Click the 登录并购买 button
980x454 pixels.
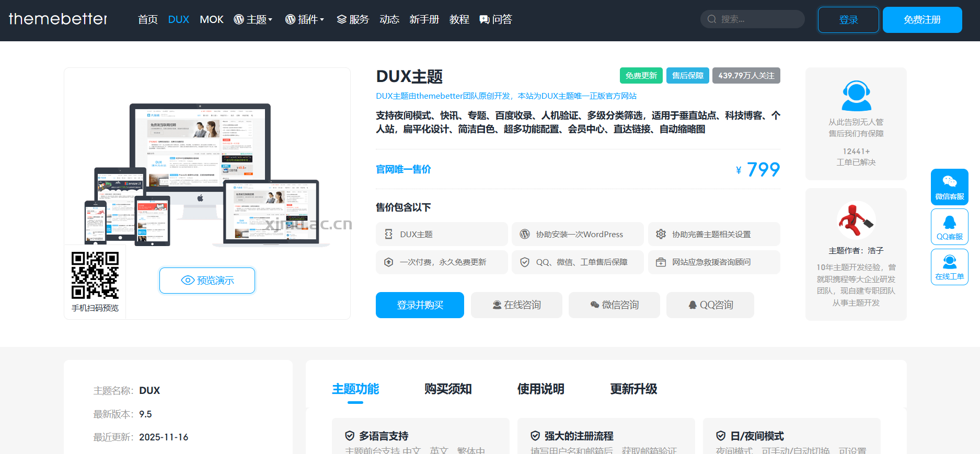click(x=420, y=305)
